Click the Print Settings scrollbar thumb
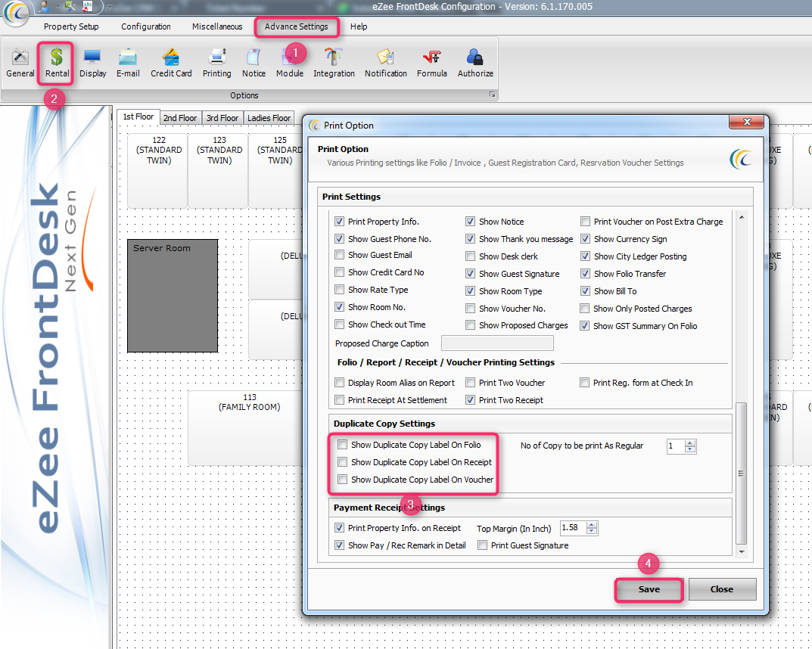Screen dimensions: 812x649 [x=742, y=473]
